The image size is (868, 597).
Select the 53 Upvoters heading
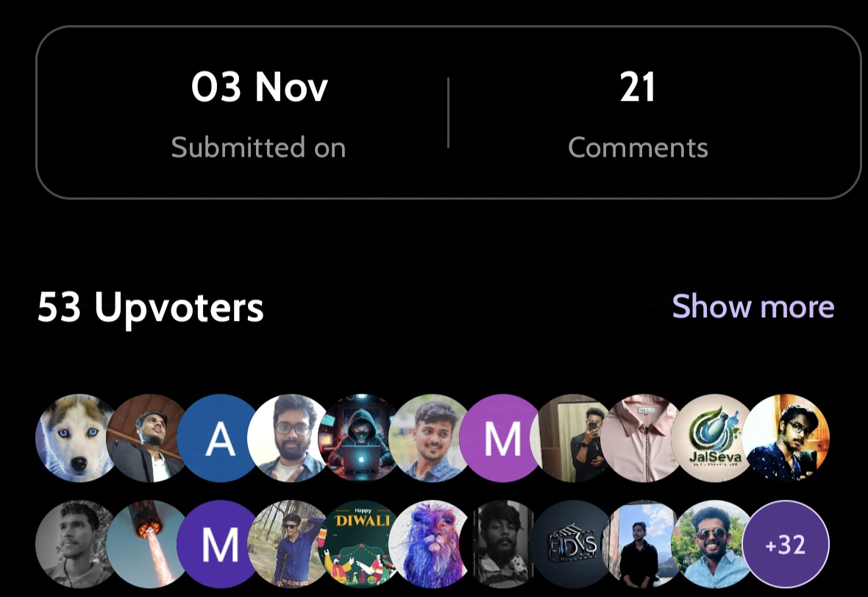click(151, 308)
